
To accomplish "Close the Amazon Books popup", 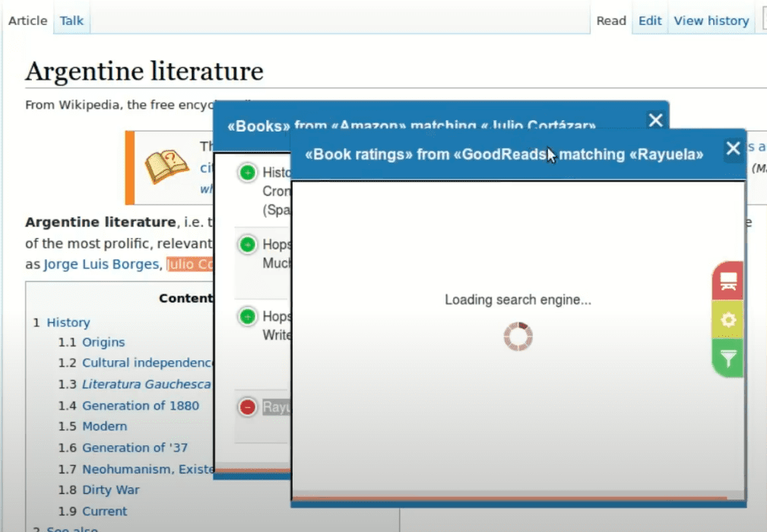I will 655,120.
